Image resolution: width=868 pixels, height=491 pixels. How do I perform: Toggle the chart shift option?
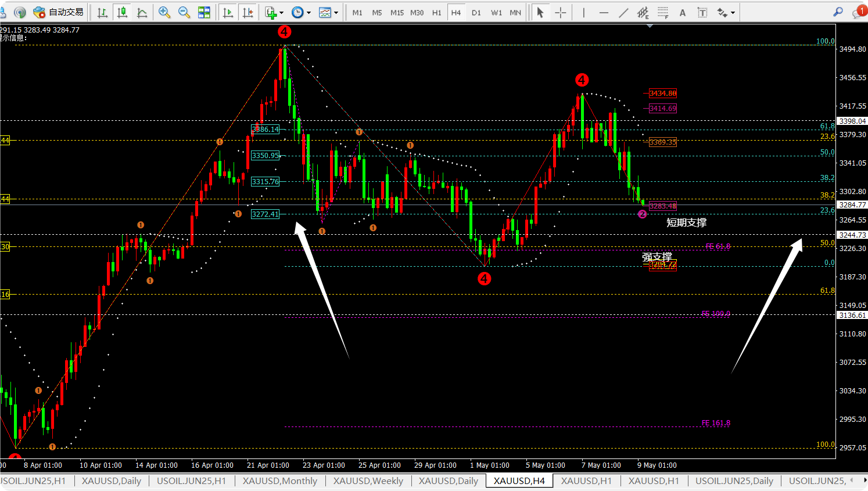click(x=248, y=12)
